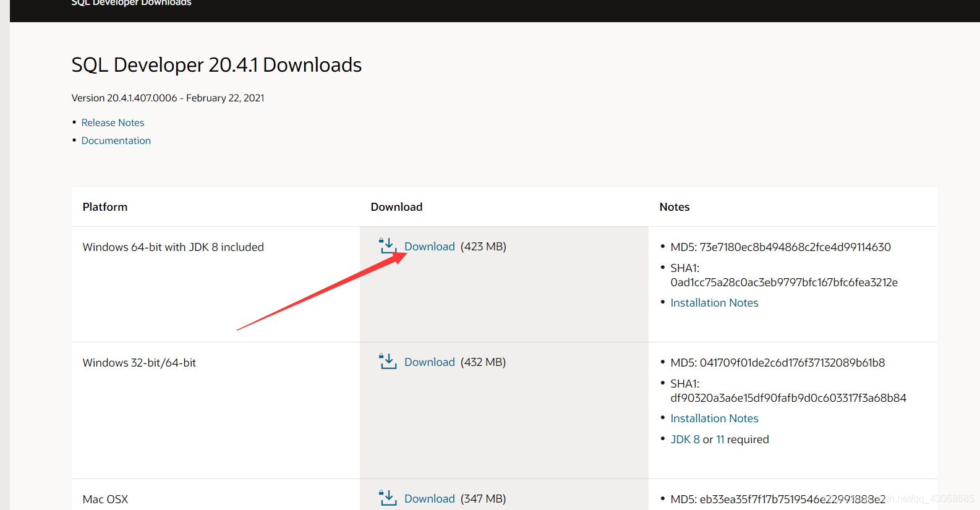Start the 347 MB Mac OSX Download link

tap(430, 499)
